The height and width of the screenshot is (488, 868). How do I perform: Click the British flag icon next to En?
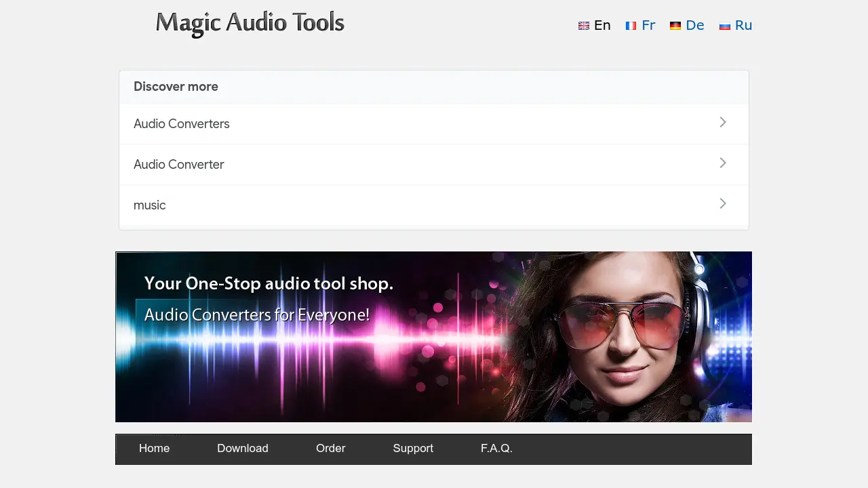coord(584,25)
